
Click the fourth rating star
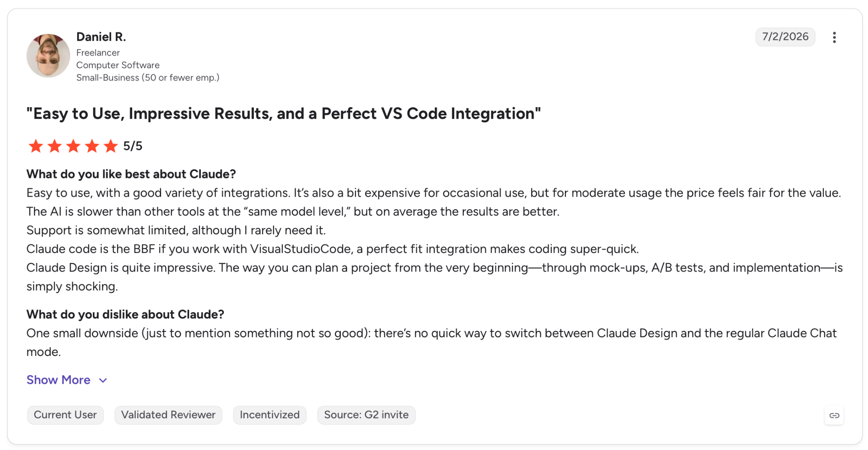pyautogui.click(x=92, y=146)
